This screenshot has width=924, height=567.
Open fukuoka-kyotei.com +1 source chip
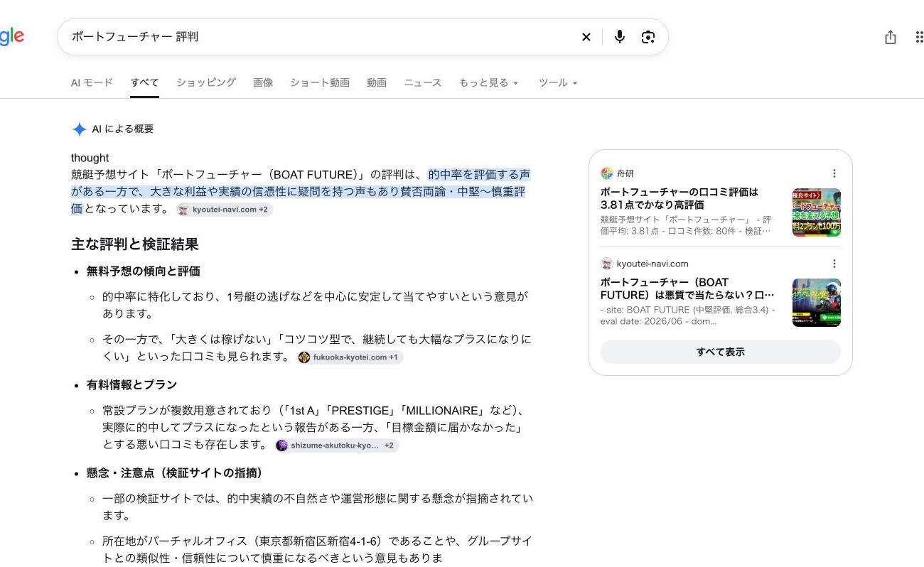(x=350, y=357)
